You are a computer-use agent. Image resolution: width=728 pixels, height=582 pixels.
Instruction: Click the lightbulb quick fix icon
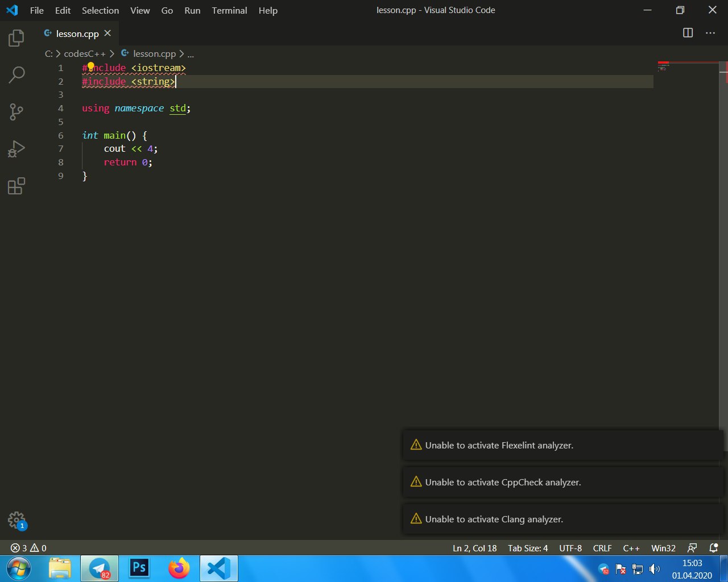tap(90, 67)
